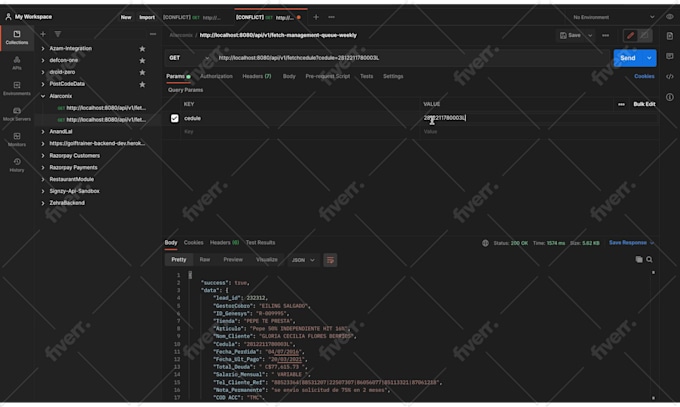
Task: Click the Send button
Action: (x=628, y=58)
